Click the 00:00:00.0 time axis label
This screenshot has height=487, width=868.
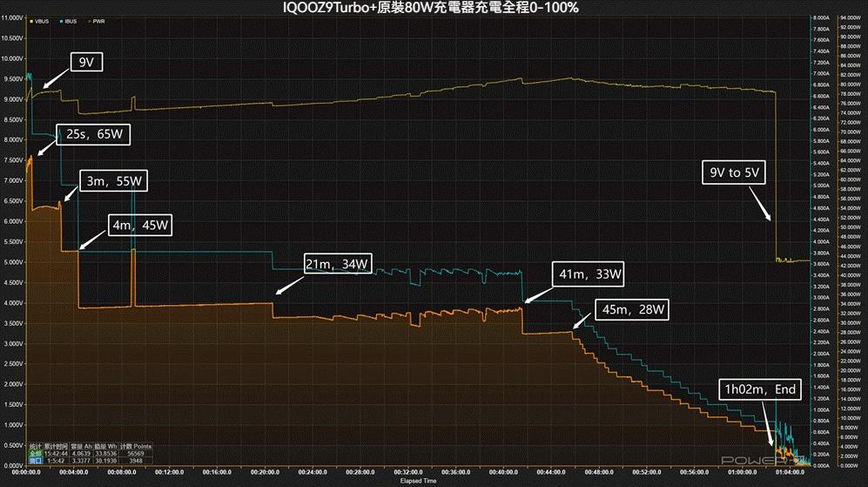click(x=26, y=472)
